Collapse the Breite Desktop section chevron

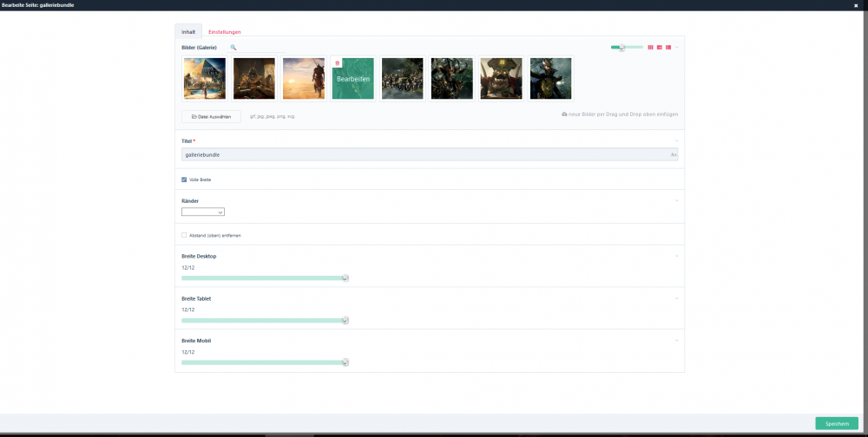coord(677,256)
